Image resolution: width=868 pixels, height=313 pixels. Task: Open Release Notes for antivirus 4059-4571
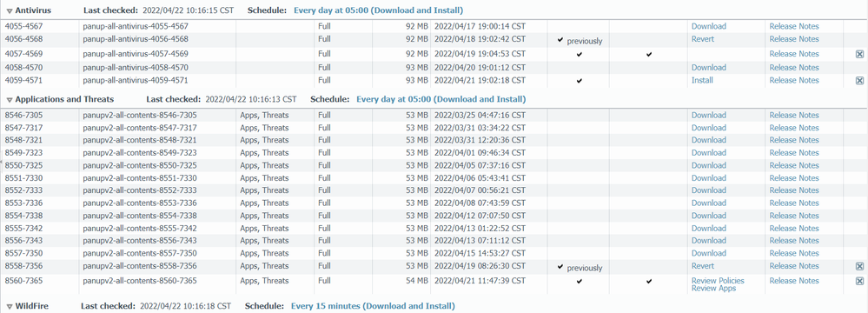(794, 80)
